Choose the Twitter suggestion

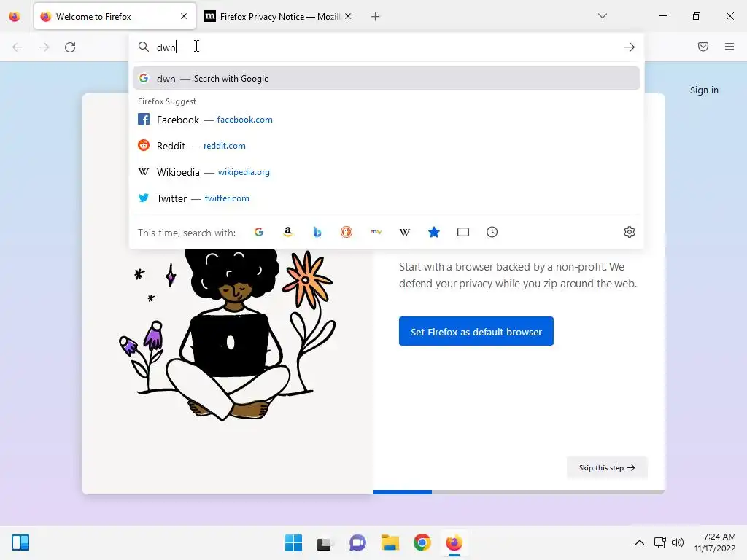[387, 198]
